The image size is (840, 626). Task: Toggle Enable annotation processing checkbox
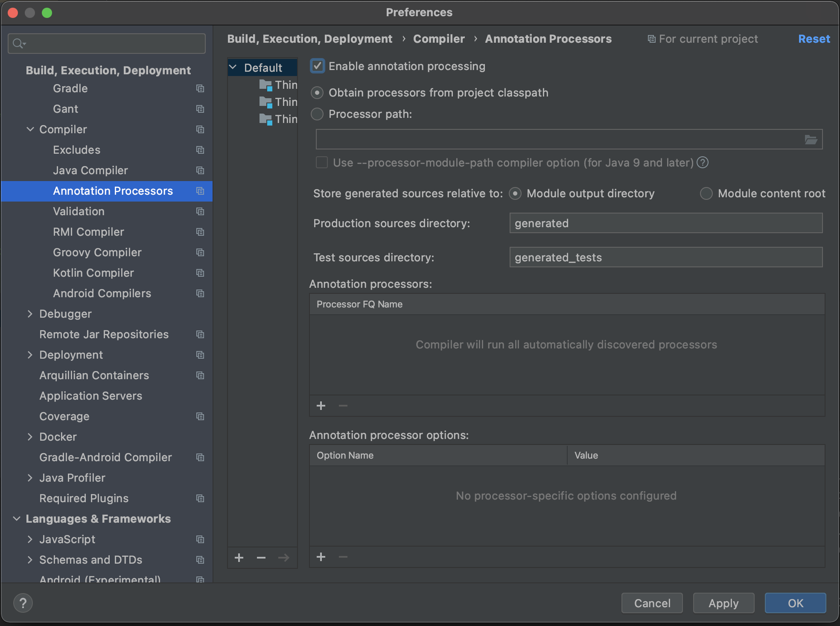tap(318, 66)
